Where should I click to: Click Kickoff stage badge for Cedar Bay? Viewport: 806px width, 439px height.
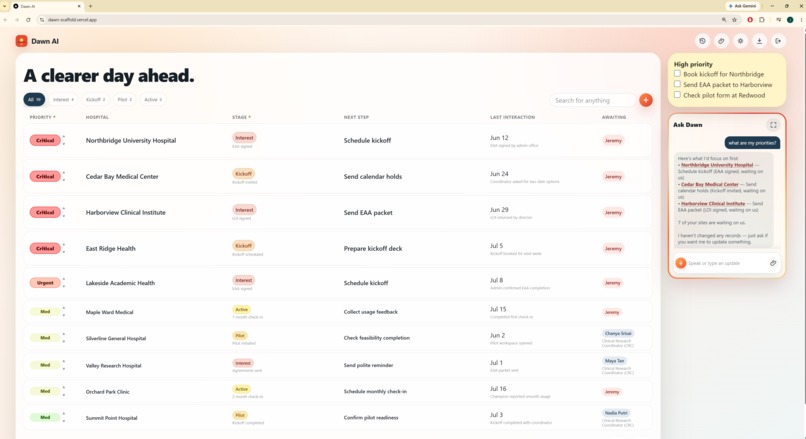(244, 174)
